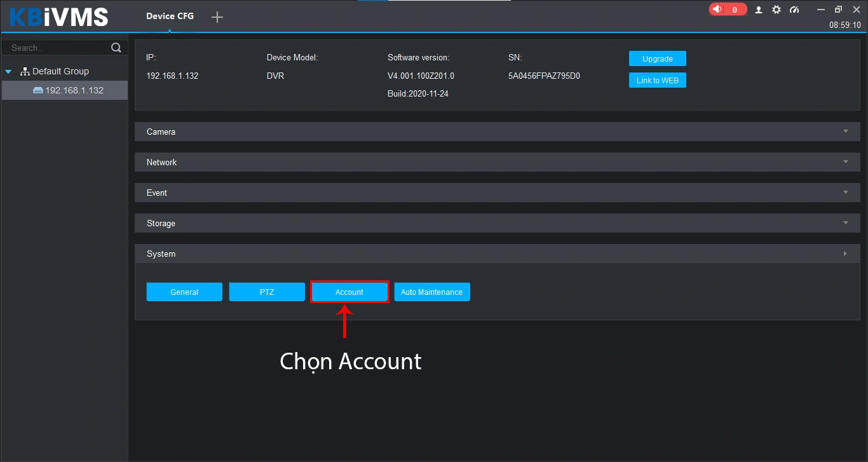
Task: Open the General system settings
Action: coord(184,292)
